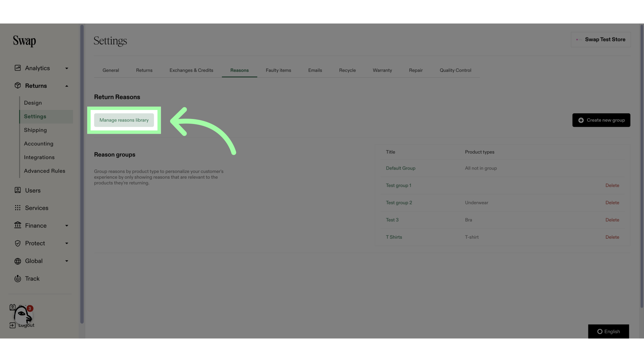Expand the Global menu arrow
Screen dimensions: 644x362
[x=67, y=261]
